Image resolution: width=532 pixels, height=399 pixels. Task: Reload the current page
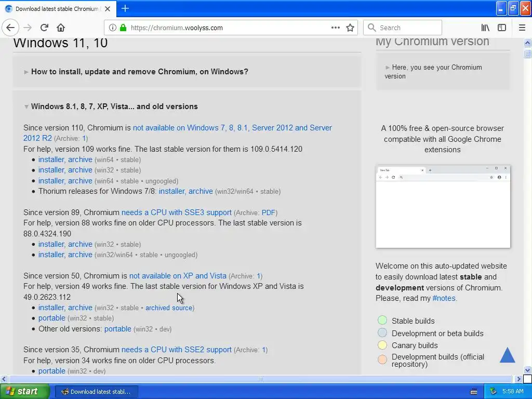[x=44, y=28]
